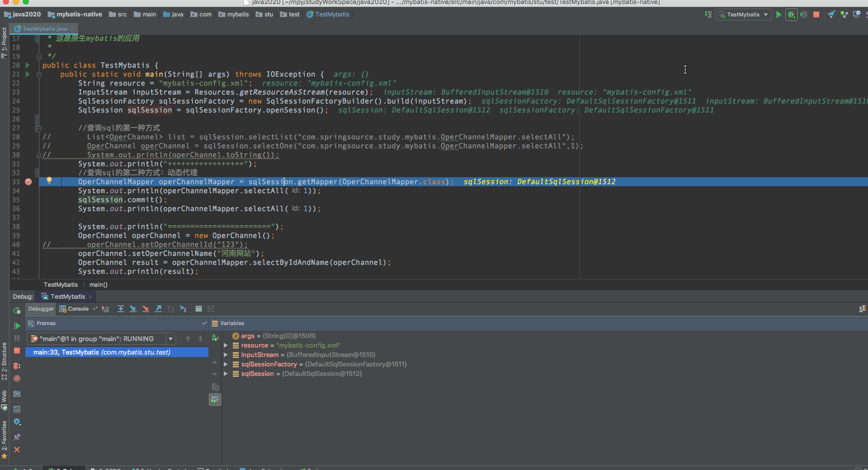Click run gutter arrow beside class TestMybatis
868x470 pixels.
(x=28, y=65)
